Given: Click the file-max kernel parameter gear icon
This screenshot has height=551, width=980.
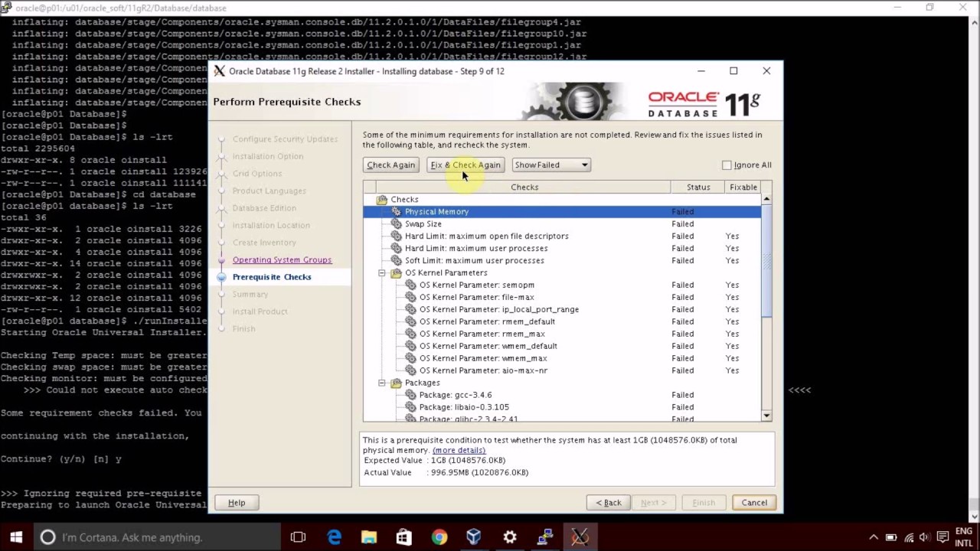Looking at the screenshot, I should click(x=410, y=297).
